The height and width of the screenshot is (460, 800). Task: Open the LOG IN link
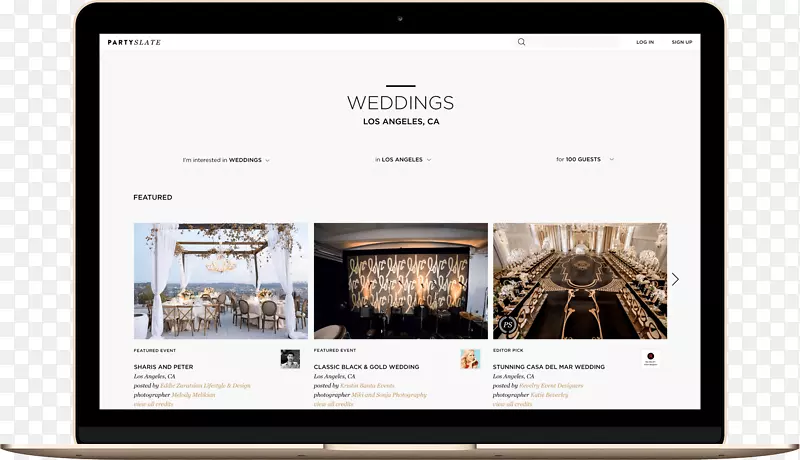point(645,42)
